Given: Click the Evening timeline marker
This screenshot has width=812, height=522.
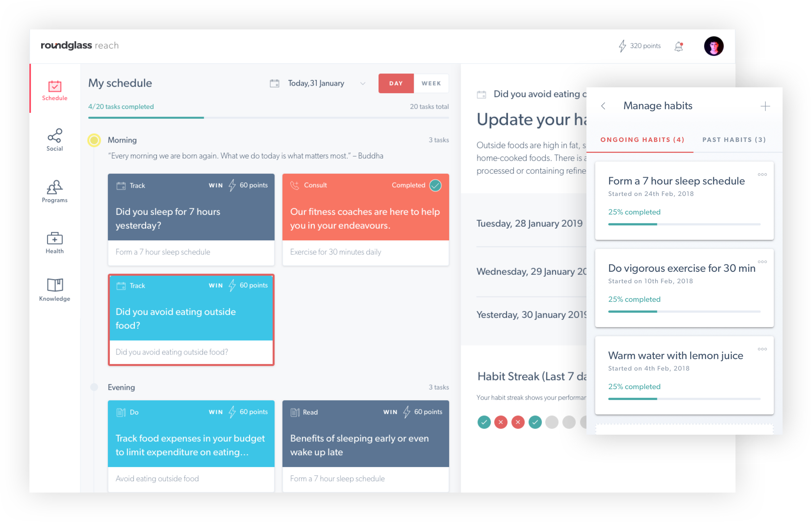Looking at the screenshot, I should pyautogui.click(x=94, y=387).
